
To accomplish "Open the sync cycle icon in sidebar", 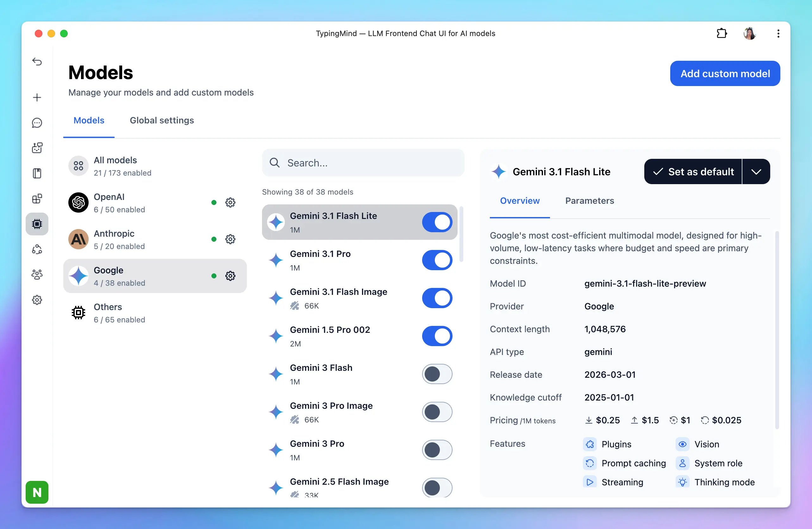I will coord(37,250).
